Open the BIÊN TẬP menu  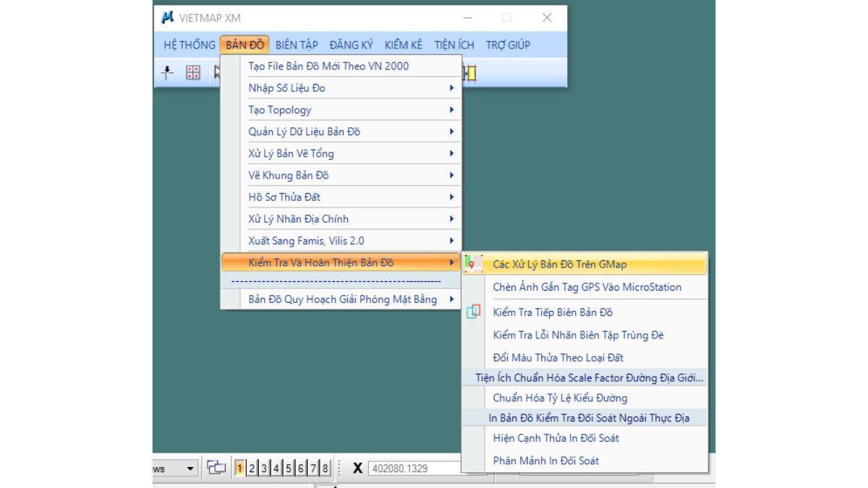(x=297, y=45)
